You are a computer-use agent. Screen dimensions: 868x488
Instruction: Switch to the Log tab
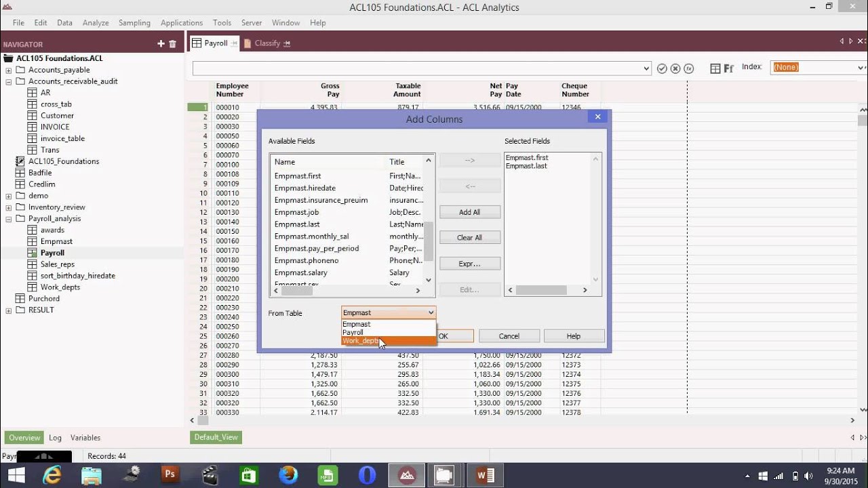click(55, 438)
